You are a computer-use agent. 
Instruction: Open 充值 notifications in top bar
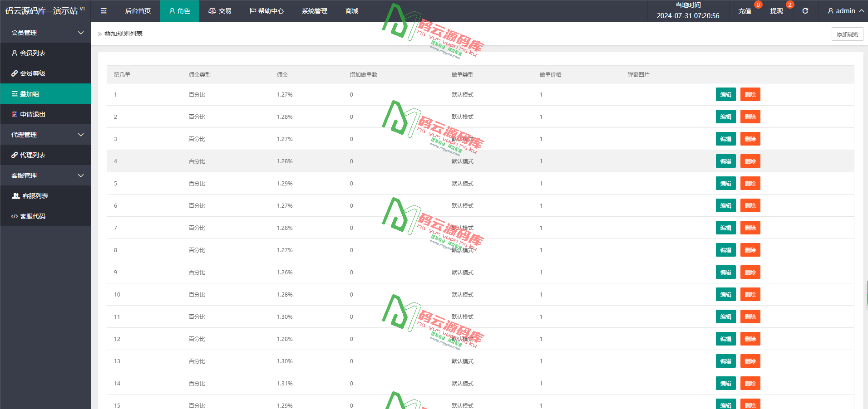pyautogui.click(x=745, y=11)
